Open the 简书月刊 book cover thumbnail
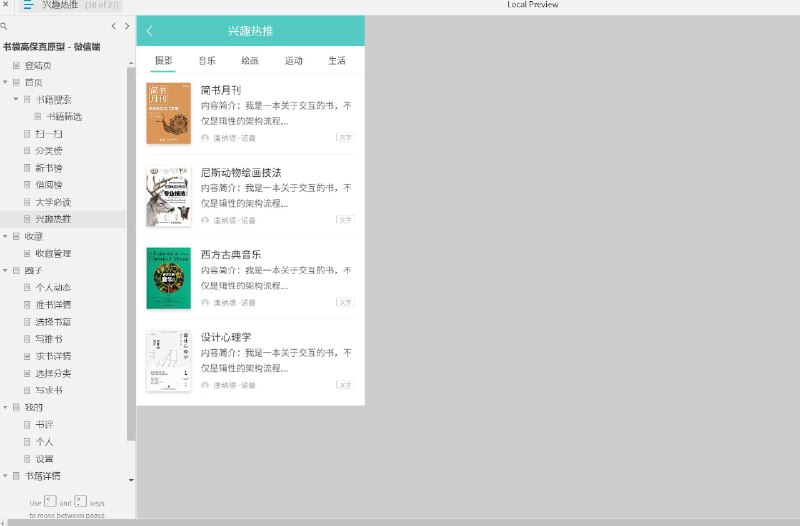 pos(168,113)
